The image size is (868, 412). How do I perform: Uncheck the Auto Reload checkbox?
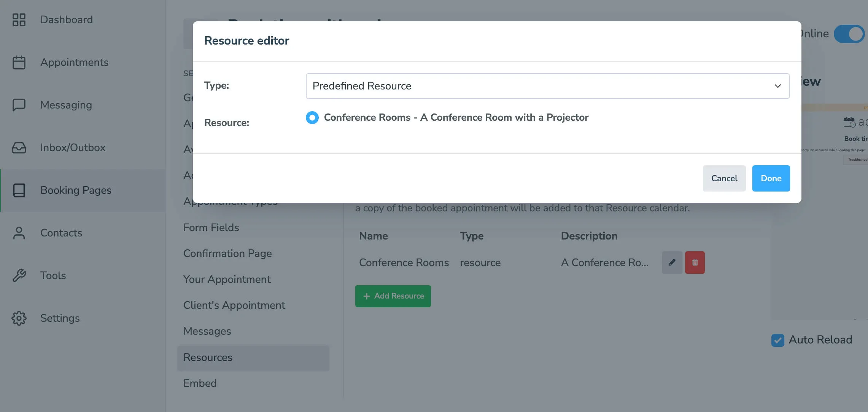(x=777, y=340)
